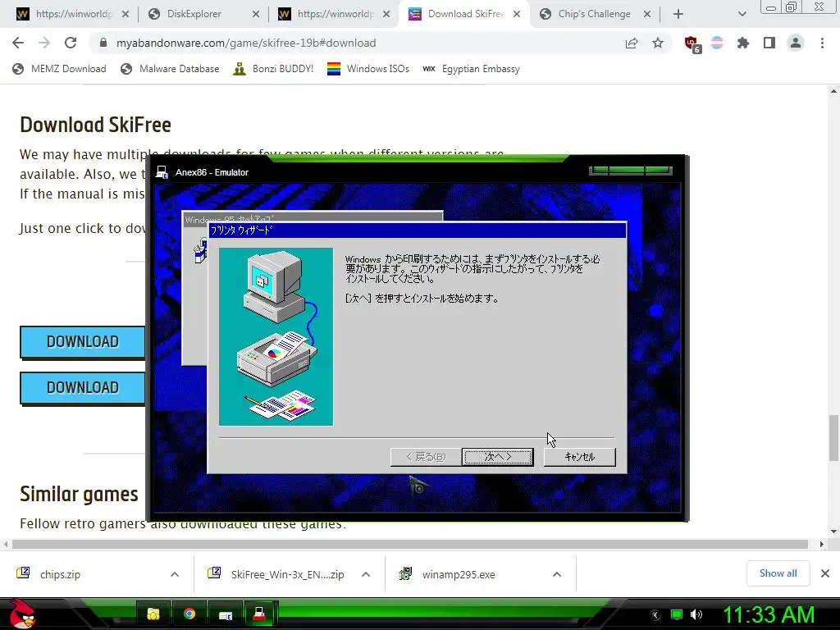Click the scroll-right arrow of horizontal scrollbar
Screen dimensions: 840x630
pyautogui.click(x=821, y=545)
